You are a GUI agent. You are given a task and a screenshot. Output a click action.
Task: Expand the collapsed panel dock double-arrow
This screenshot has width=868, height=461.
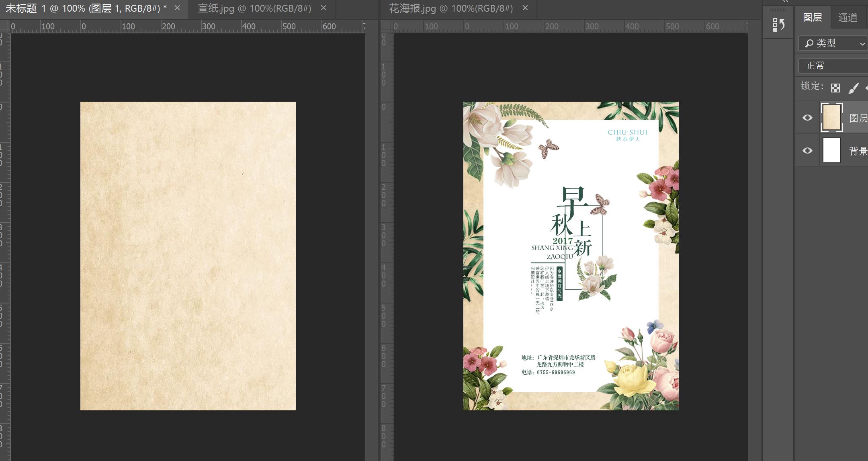click(x=786, y=2)
